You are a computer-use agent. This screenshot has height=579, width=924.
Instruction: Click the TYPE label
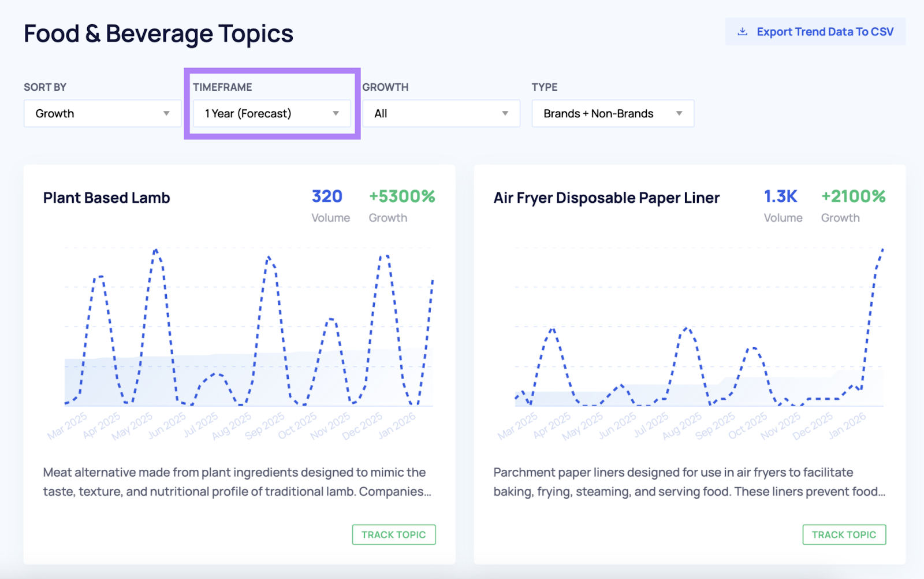tap(545, 87)
